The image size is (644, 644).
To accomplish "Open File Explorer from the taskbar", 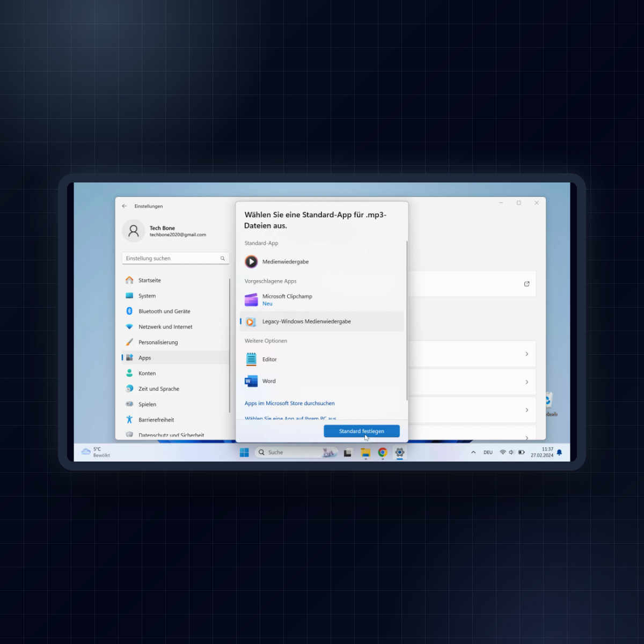I will point(365,452).
